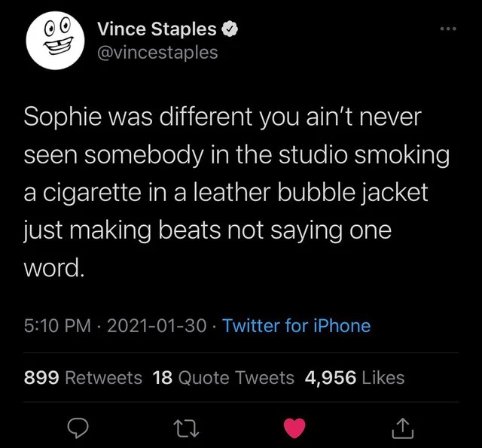Viewport: 482px width, 448px height.
Task: View the list of 899 Retweets
Action: (x=83, y=377)
